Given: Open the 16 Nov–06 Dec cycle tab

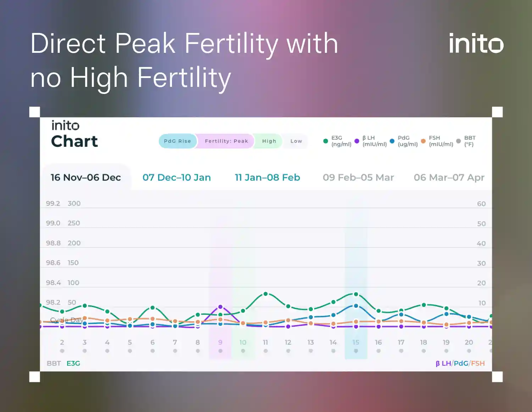Looking at the screenshot, I should click(x=85, y=177).
